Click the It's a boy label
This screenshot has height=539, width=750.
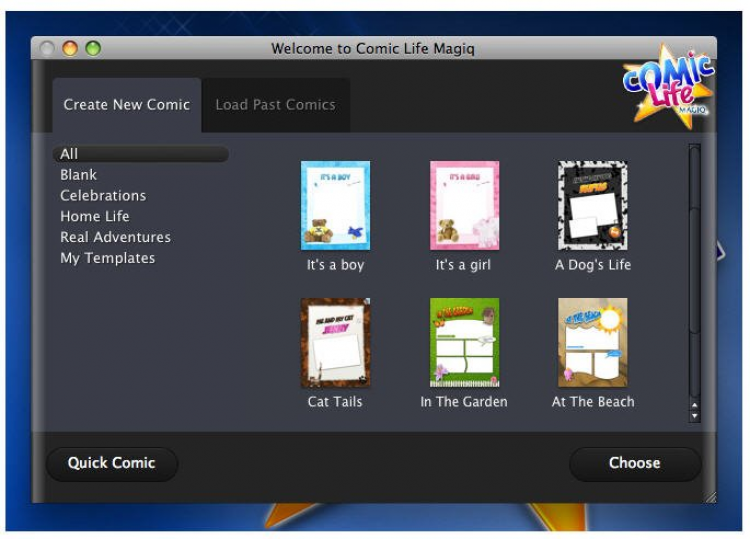335,265
